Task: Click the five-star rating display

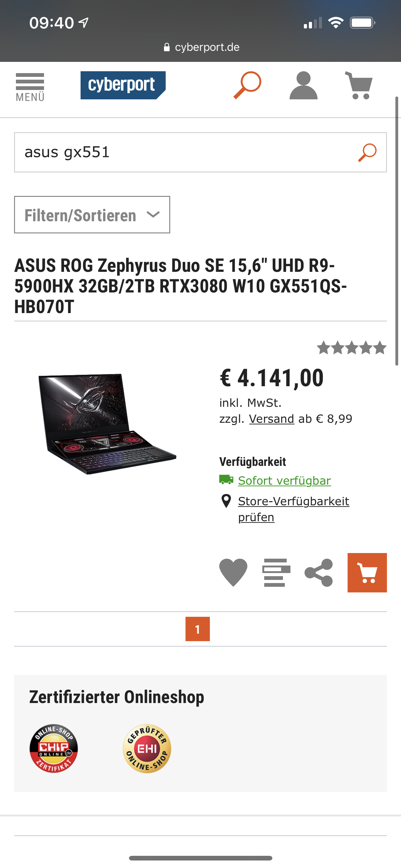Action: (352, 348)
